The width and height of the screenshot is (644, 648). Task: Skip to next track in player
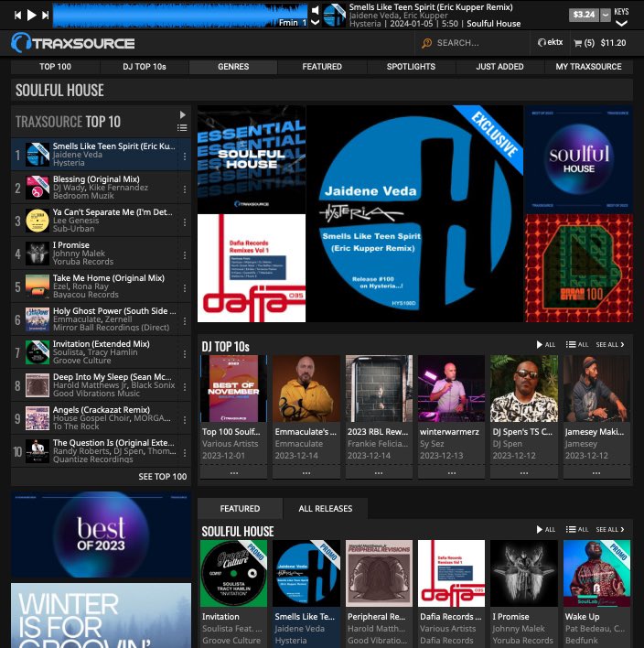pos(46,16)
